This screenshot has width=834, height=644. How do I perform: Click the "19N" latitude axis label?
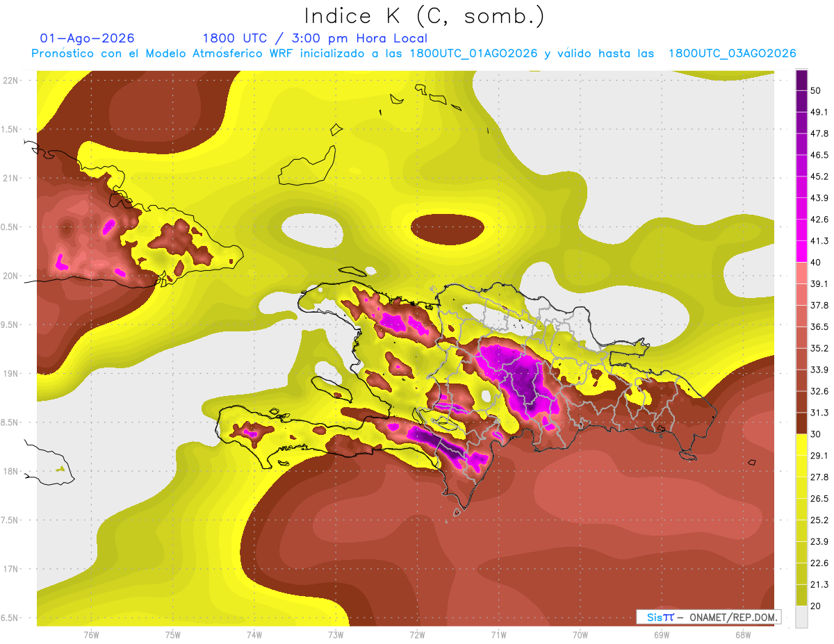[10, 374]
